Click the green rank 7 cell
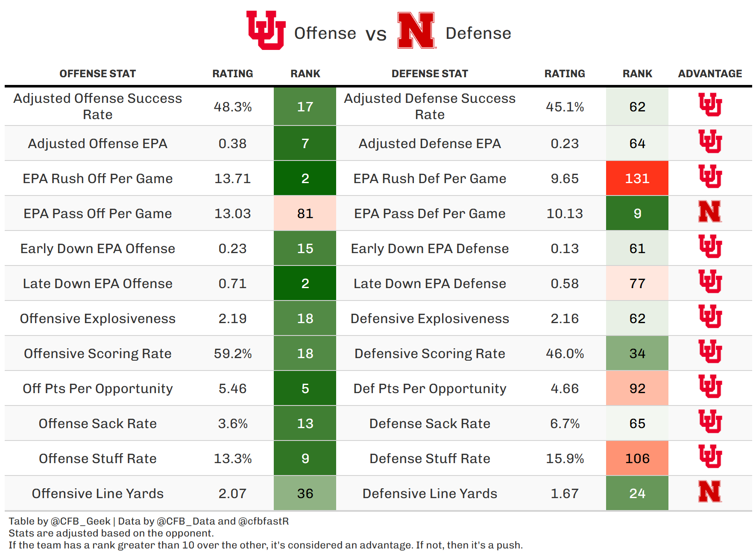 tap(305, 143)
